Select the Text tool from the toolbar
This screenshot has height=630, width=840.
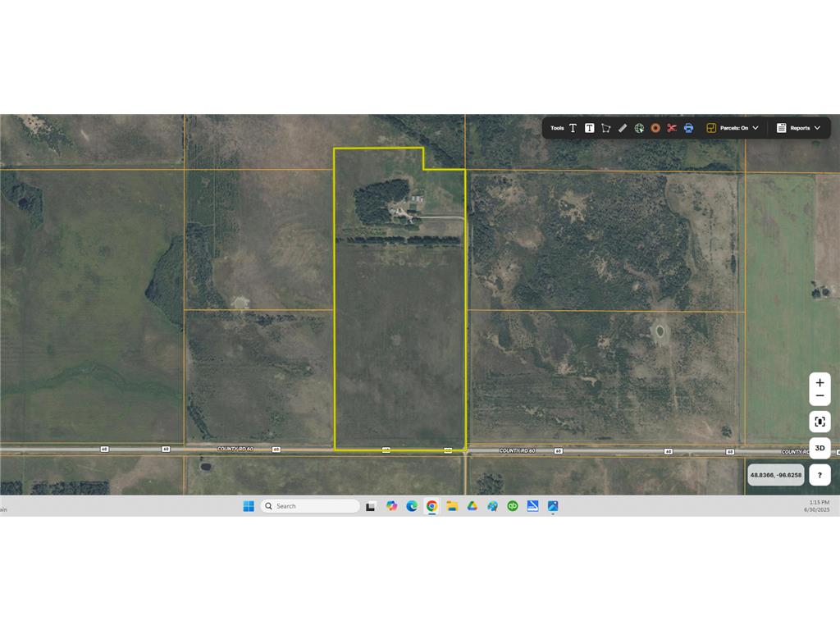pyautogui.click(x=572, y=128)
